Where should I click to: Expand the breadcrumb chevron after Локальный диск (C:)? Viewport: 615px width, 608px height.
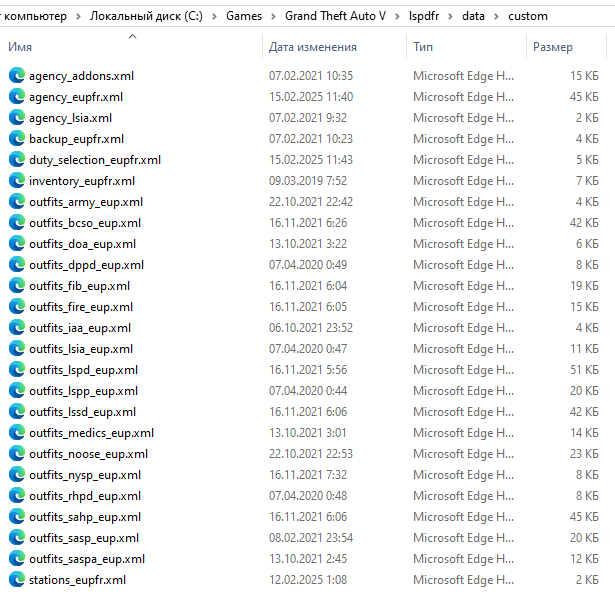[215, 16]
